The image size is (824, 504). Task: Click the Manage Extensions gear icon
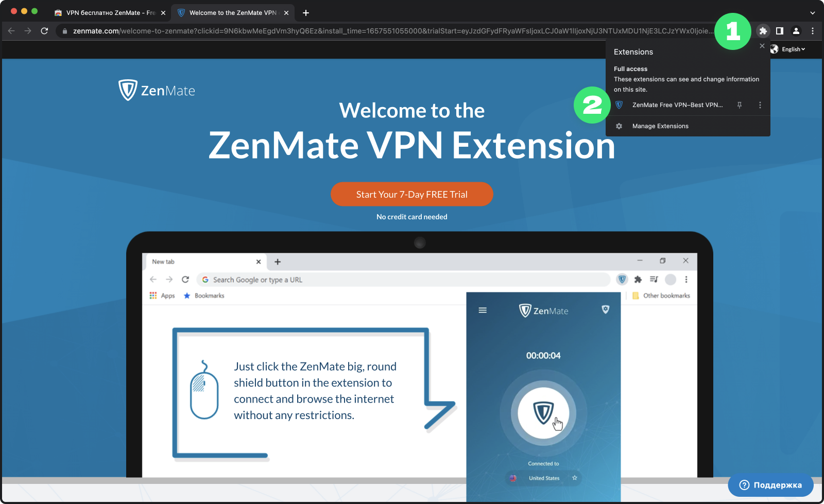coord(619,126)
